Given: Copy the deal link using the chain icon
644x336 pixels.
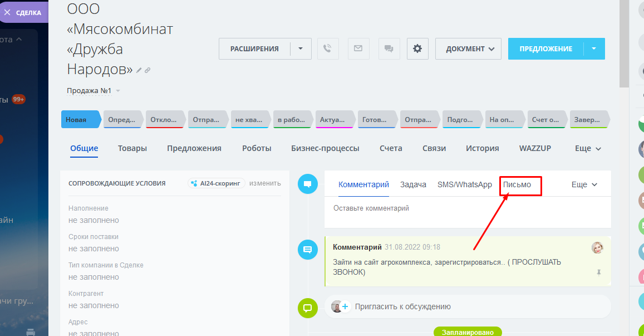Looking at the screenshot, I should [147, 70].
